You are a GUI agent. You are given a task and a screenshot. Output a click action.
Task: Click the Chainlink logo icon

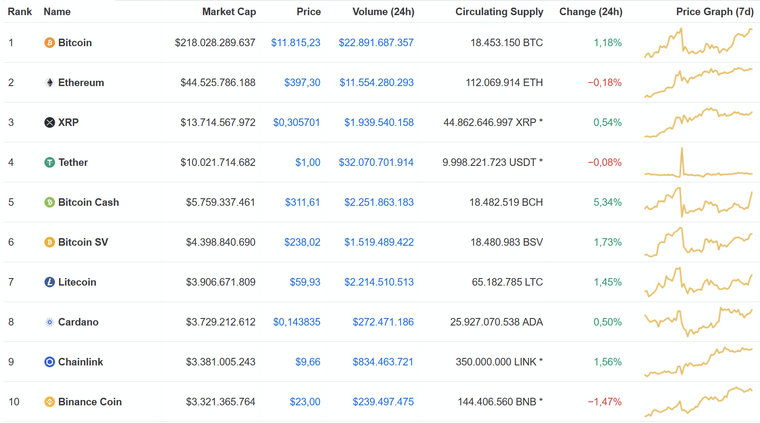coord(49,362)
